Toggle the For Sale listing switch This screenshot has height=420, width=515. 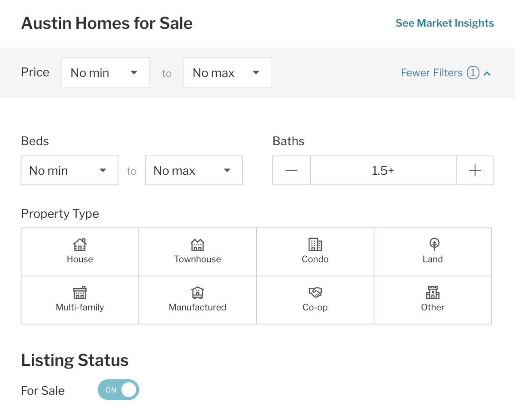click(x=118, y=390)
